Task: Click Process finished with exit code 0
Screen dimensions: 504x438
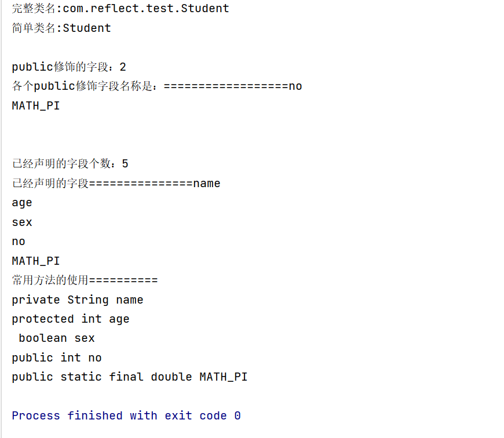Action: pos(126,416)
